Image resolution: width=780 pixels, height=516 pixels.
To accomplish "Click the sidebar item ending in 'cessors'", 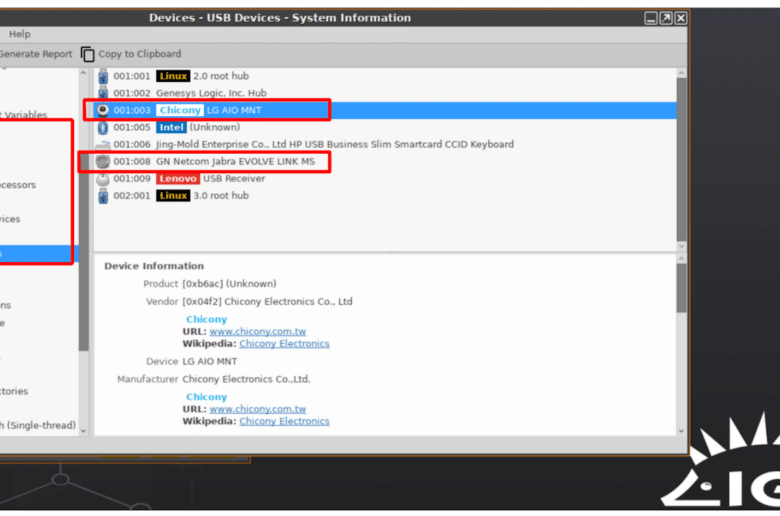I will coord(18,185).
